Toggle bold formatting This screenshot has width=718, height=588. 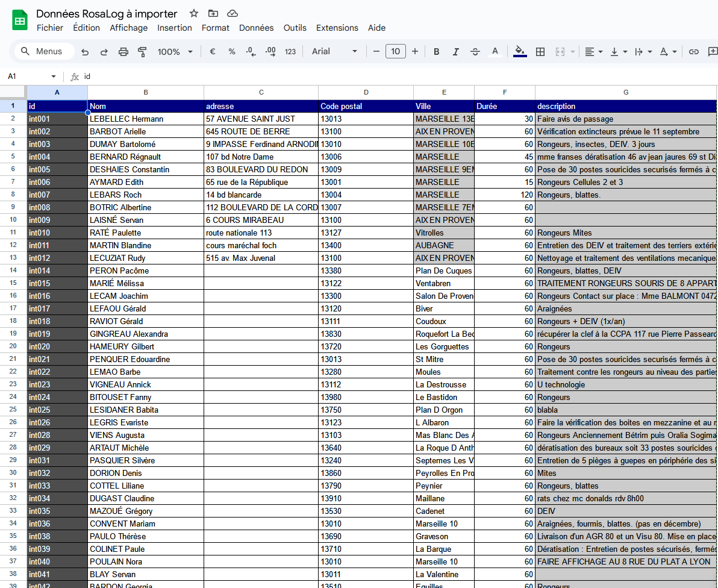(437, 52)
